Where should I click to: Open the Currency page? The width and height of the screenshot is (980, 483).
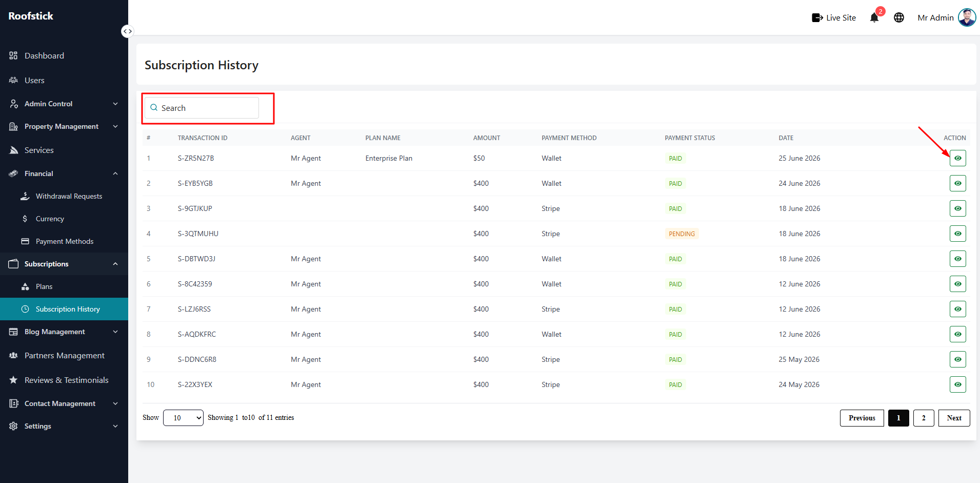64,219
